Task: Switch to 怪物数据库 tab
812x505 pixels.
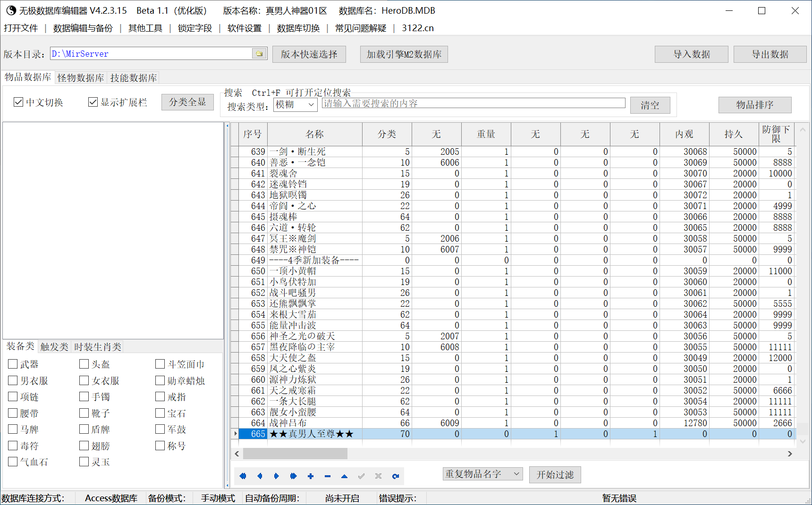Action: click(81, 78)
